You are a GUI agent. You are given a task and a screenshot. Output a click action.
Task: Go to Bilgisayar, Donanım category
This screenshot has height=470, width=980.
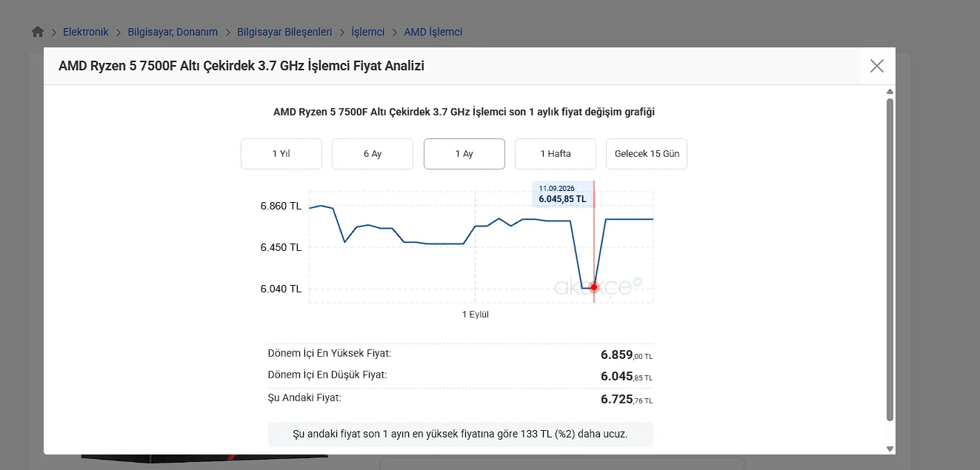pyautogui.click(x=173, y=32)
